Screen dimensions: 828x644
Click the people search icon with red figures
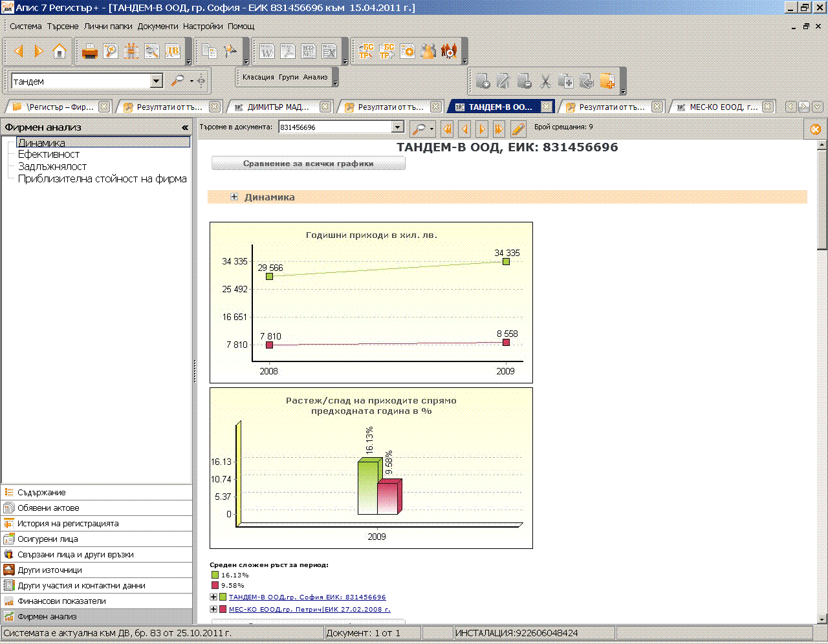[x=449, y=51]
